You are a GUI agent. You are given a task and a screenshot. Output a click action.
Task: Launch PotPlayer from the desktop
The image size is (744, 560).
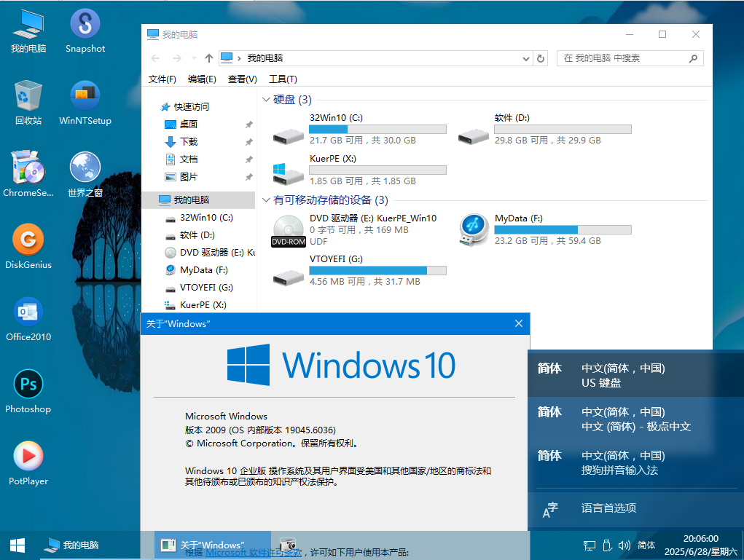coord(28,463)
